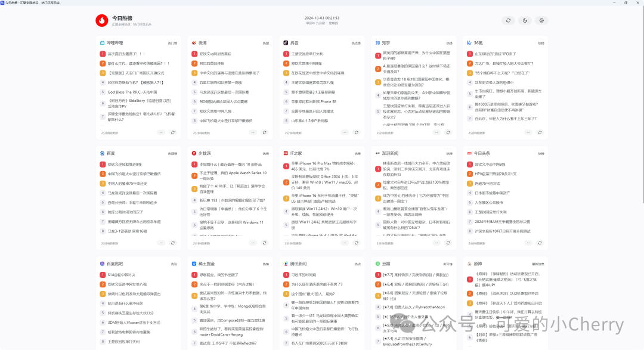Click the 热点榜 tag on 抖音 card
This screenshot has width=644, height=350.
[356, 43]
